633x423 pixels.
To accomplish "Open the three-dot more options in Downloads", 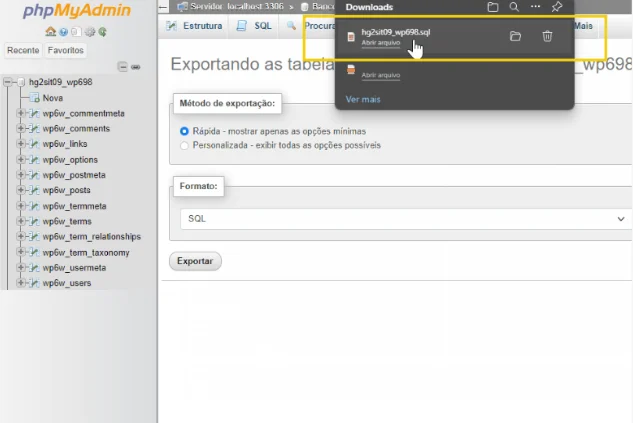I will tap(535, 6).
